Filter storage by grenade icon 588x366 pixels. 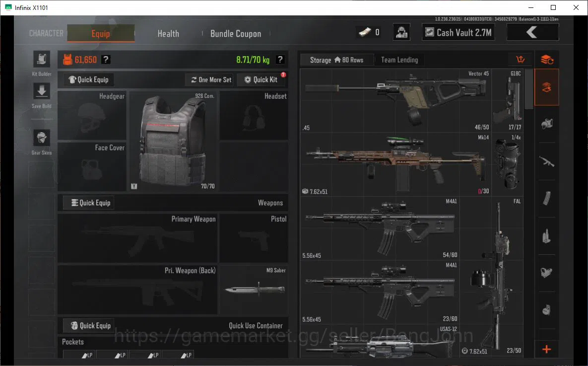point(547,310)
